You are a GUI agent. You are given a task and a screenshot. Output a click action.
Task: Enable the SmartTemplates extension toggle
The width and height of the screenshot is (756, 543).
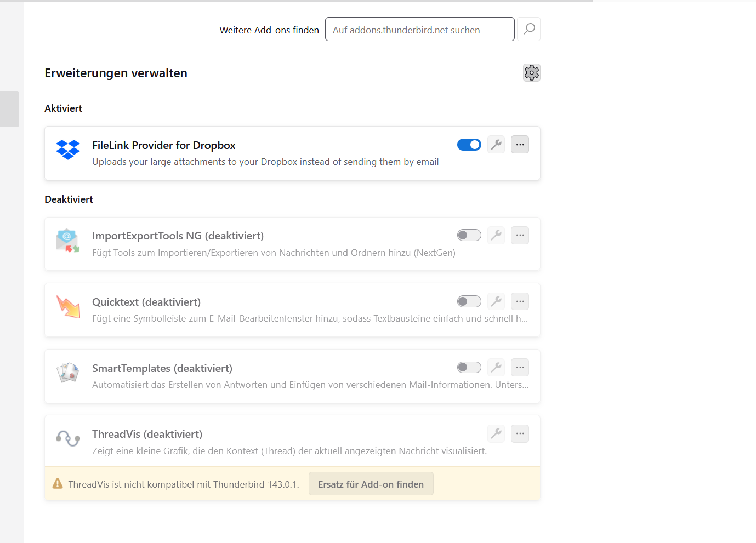coord(469,368)
